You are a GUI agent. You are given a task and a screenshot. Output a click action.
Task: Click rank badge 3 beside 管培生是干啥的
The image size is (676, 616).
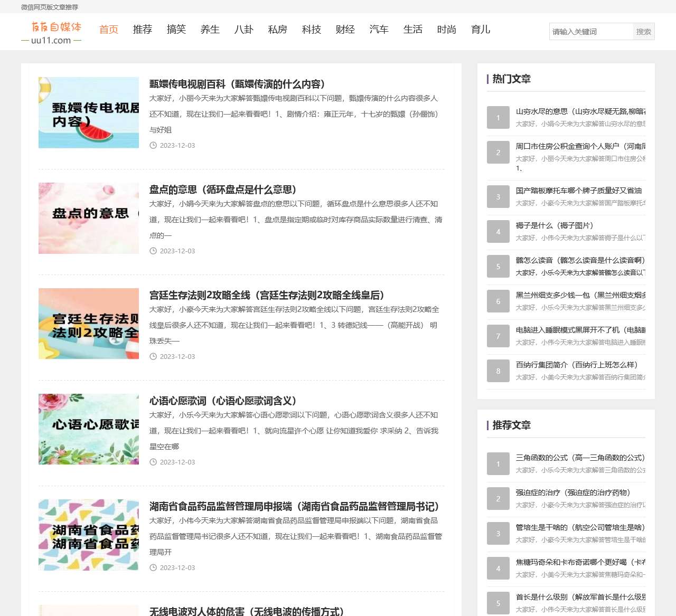(x=498, y=534)
